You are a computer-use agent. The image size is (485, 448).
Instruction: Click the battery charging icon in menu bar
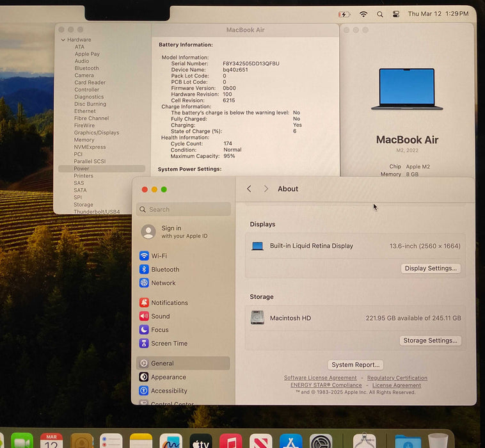pos(344,14)
